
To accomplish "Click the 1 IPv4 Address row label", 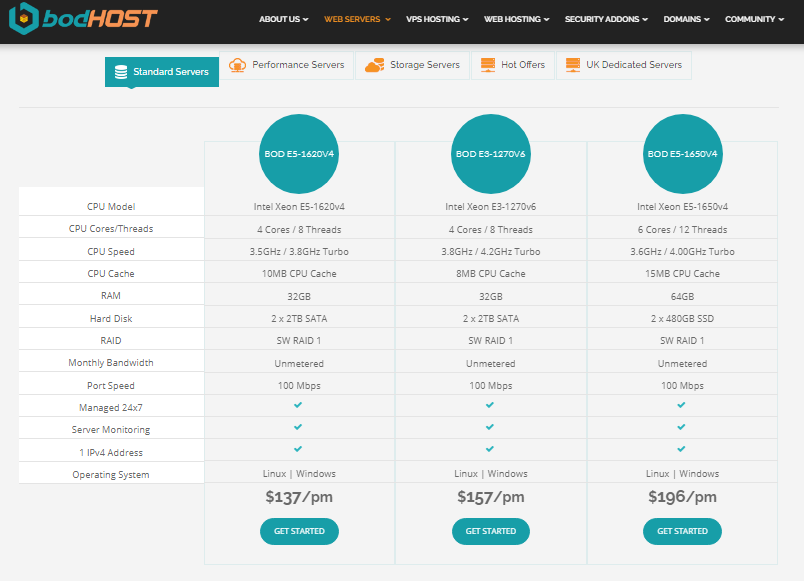I will point(111,453).
